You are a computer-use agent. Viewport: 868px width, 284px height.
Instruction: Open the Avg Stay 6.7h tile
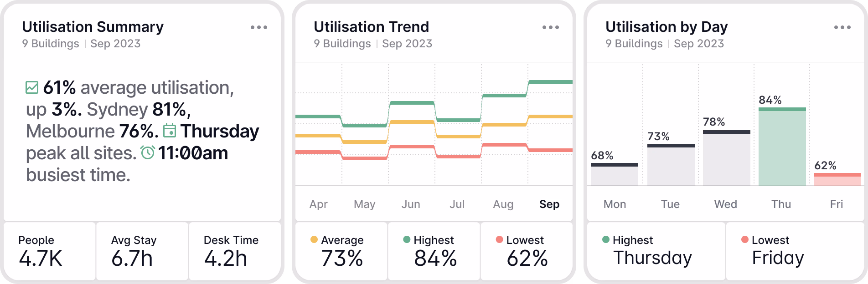tap(142, 251)
